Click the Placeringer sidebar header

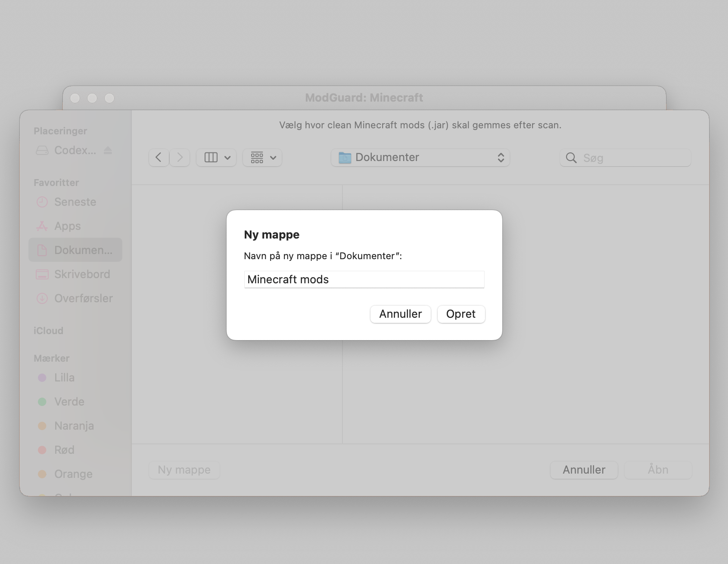60,131
